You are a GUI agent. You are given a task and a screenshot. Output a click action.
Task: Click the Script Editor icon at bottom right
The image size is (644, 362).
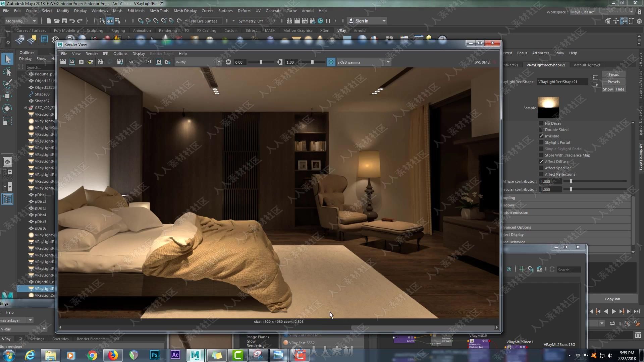point(638,335)
